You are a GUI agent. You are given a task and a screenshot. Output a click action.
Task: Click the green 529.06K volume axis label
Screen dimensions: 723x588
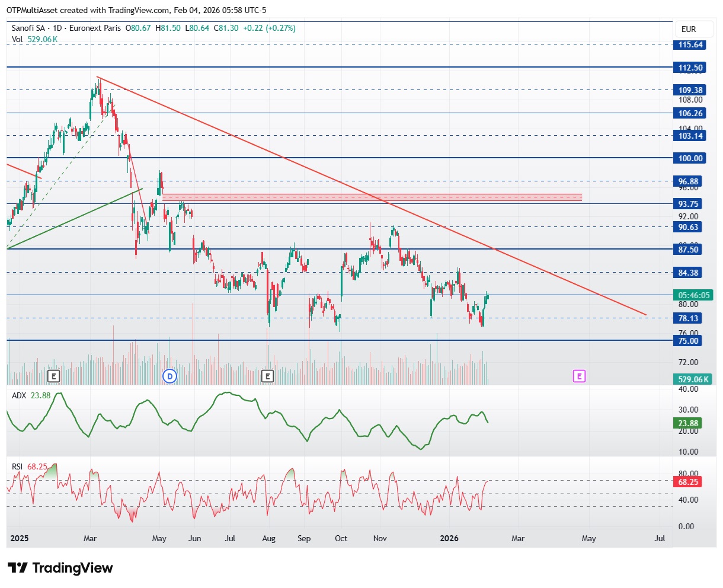(693, 379)
